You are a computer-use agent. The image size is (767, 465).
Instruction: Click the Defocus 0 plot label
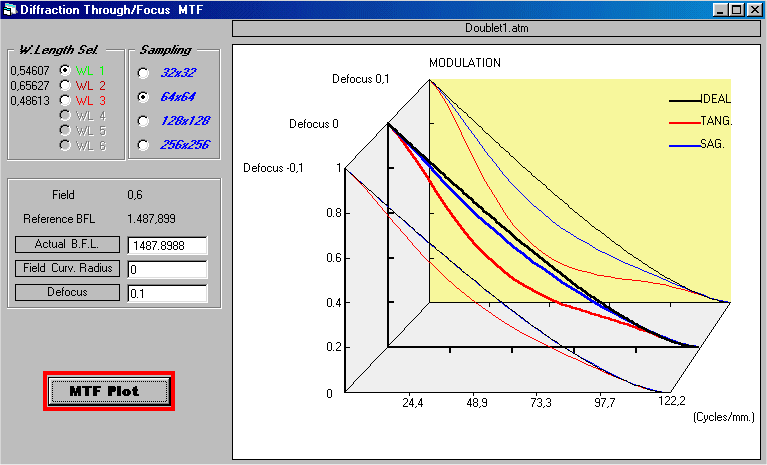click(x=314, y=124)
